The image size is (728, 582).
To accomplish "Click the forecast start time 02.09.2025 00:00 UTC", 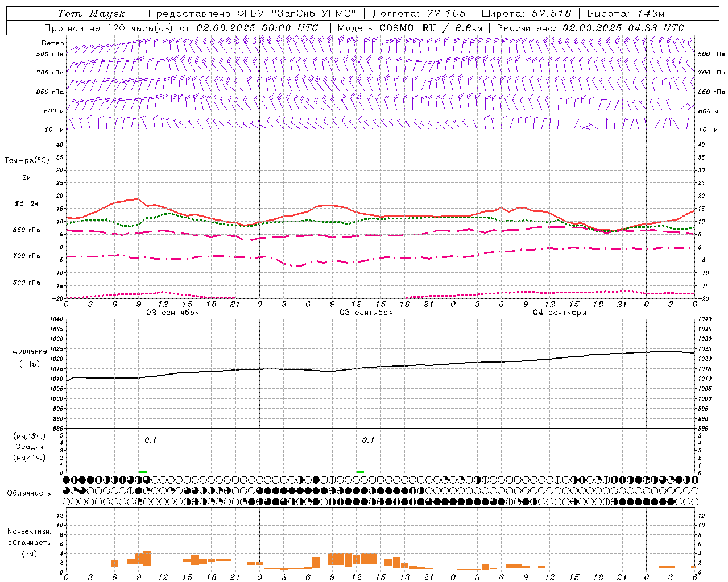I will pyautogui.click(x=257, y=28).
